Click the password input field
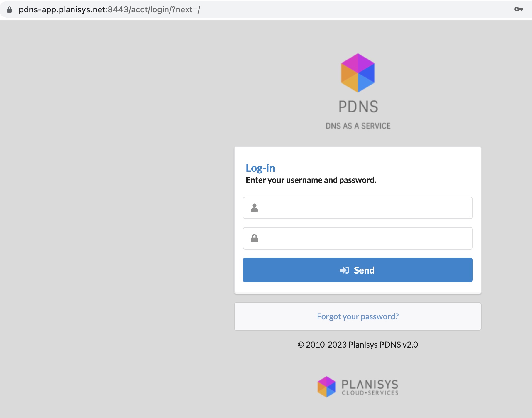The image size is (532, 418). point(358,238)
